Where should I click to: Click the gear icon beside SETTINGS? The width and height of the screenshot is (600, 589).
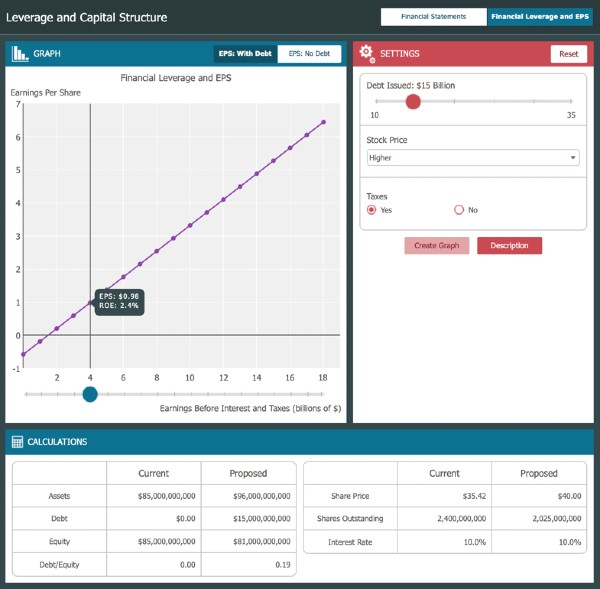click(367, 54)
